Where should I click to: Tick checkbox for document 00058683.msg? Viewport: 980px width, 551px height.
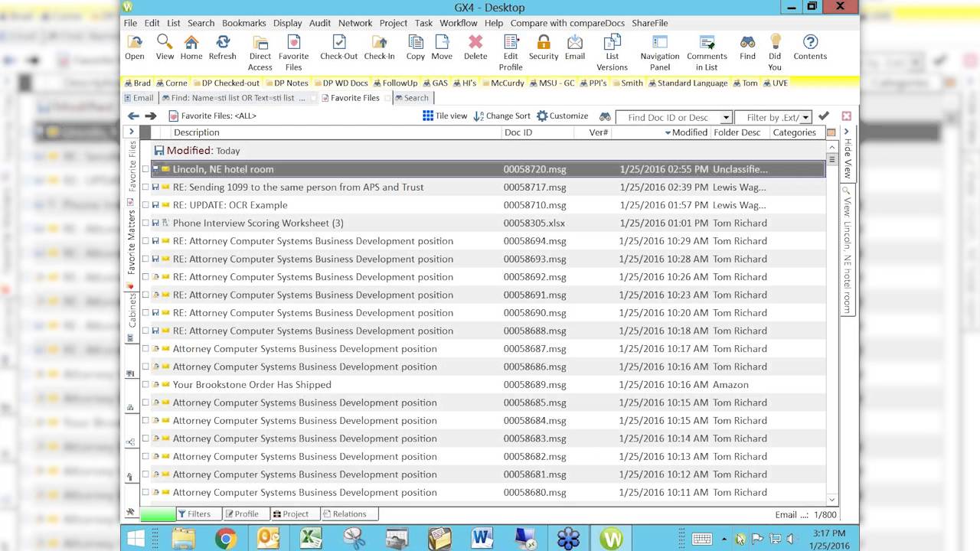pos(145,439)
